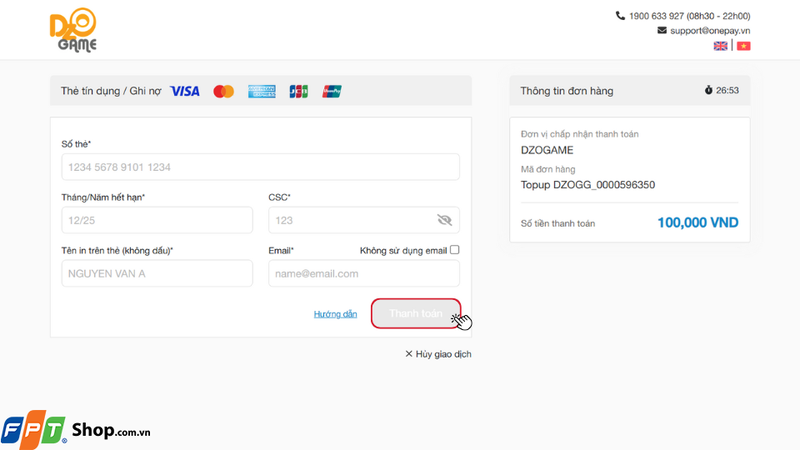Image resolution: width=800 pixels, height=450 pixels.
Task: Click the 'Tháng/Năm hết hạn' label
Action: (103, 197)
